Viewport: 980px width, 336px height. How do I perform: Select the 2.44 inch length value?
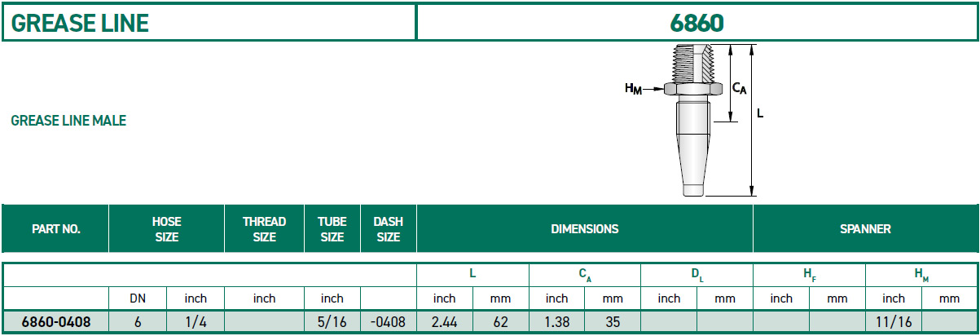pos(445,322)
